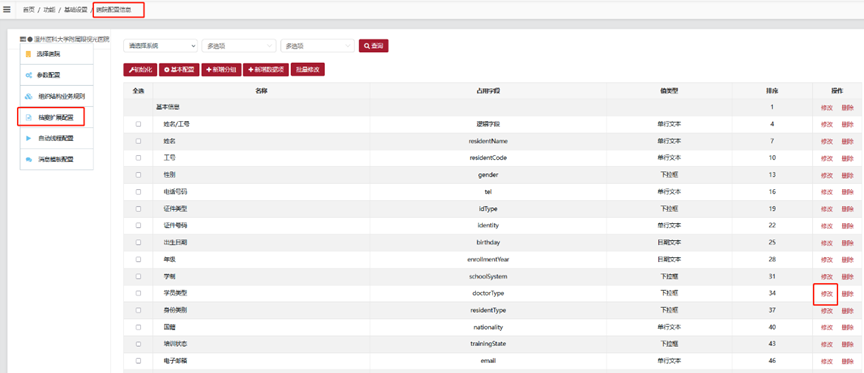Click 删除 in the doctorType row
The height and width of the screenshot is (373, 864).
point(847,294)
